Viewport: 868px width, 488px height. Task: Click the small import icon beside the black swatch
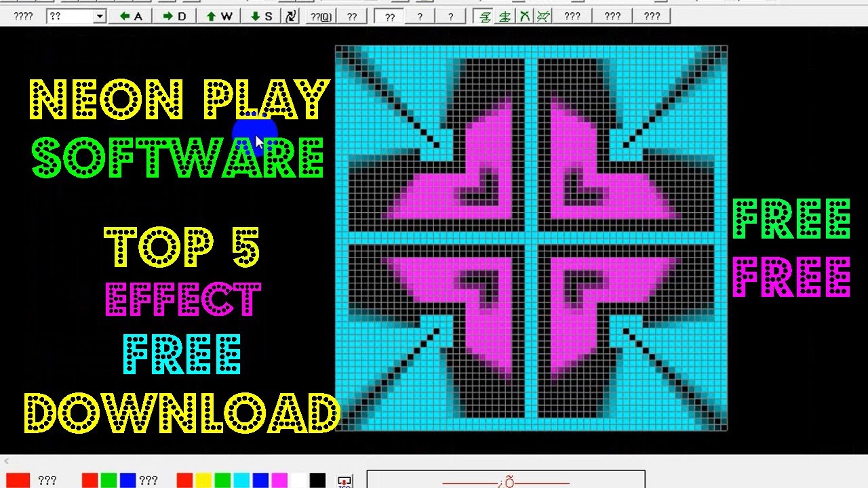tap(344, 482)
